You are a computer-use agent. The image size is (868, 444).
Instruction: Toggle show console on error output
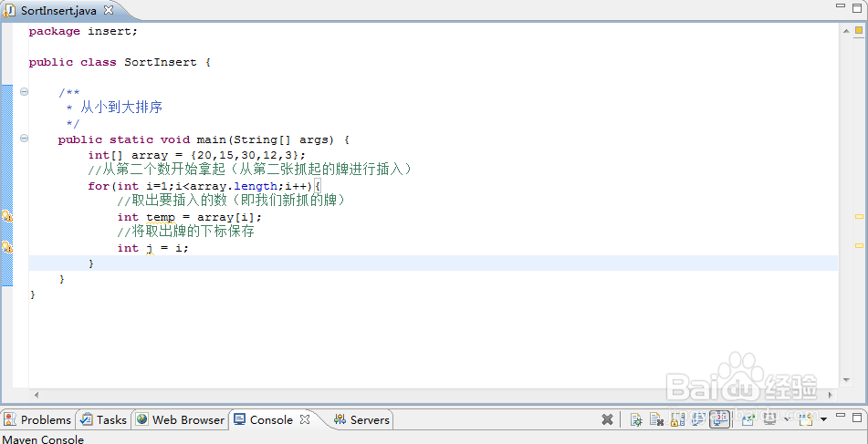point(719,419)
